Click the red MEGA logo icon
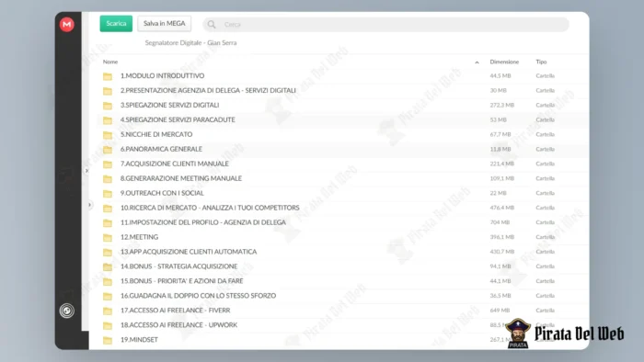 [x=66, y=24]
